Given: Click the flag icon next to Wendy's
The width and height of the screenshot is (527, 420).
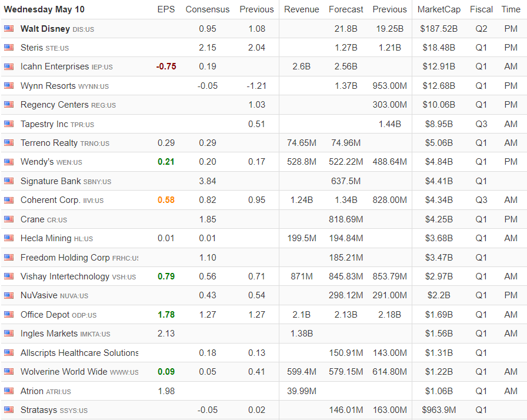Looking at the screenshot, I should pos(9,162).
